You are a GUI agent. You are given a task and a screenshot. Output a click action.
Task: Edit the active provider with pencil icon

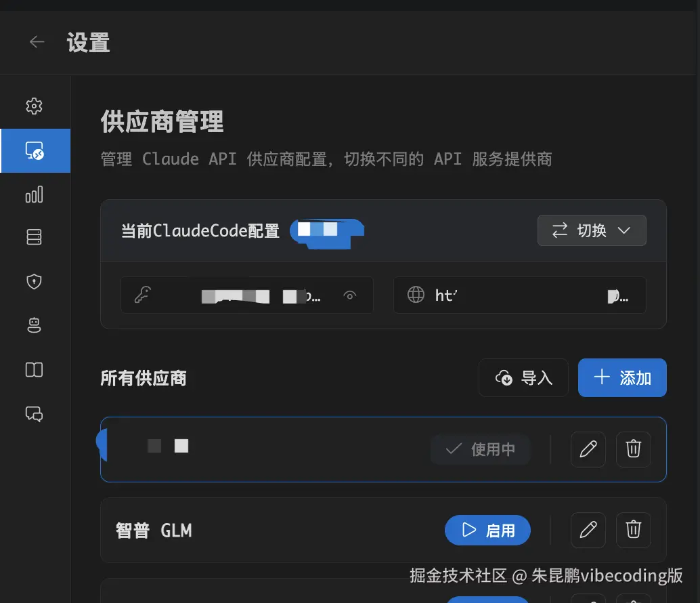(588, 449)
